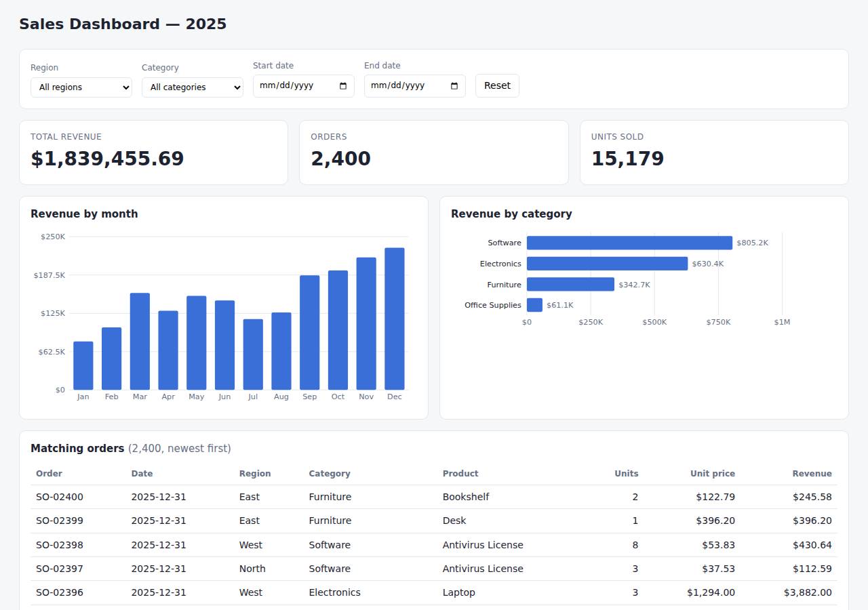Screen dimensions: 868x610
Task: Click the Start date input field
Action: click(304, 86)
